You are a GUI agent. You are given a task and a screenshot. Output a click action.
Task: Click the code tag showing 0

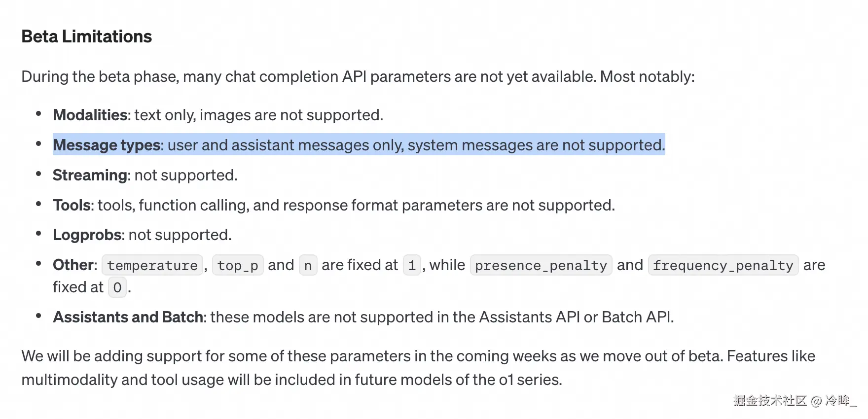pos(117,287)
